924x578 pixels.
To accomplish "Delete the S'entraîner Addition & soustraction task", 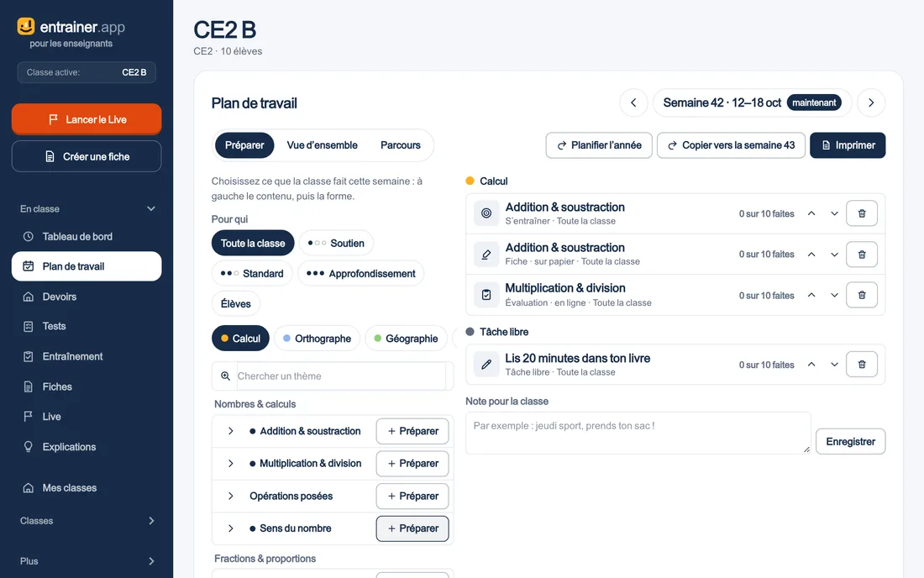I will [x=862, y=213].
